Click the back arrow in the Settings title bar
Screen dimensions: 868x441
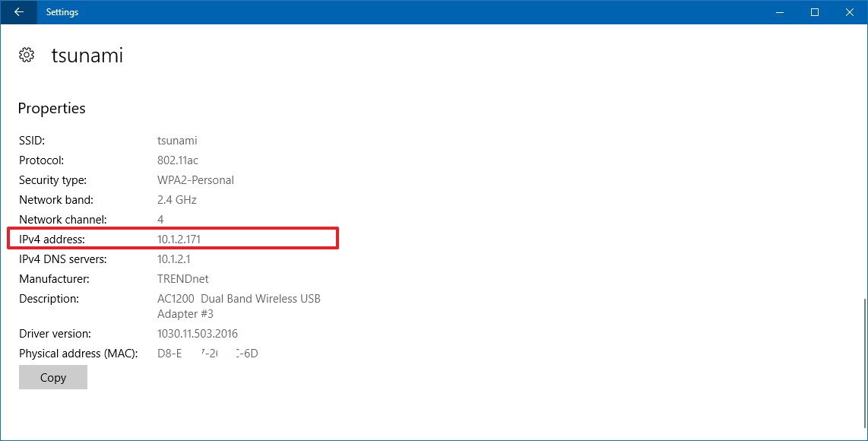coord(18,12)
